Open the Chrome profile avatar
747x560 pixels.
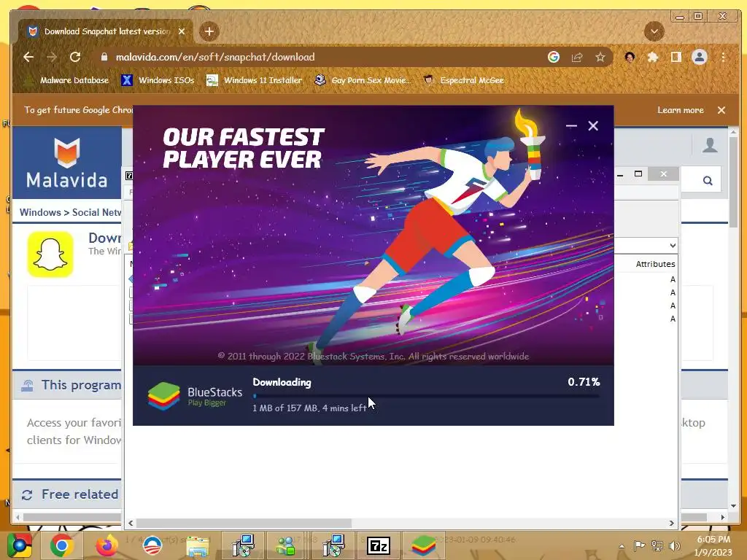click(x=700, y=57)
